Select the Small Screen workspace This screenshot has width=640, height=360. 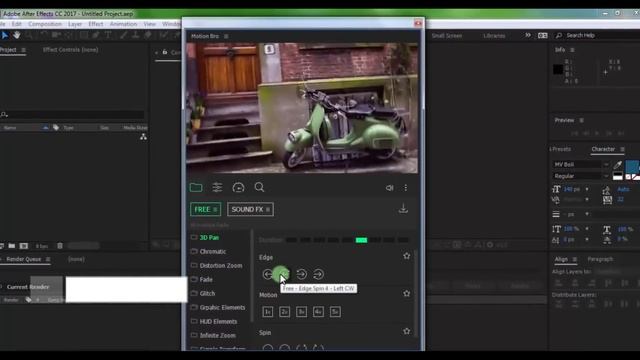[447, 36]
